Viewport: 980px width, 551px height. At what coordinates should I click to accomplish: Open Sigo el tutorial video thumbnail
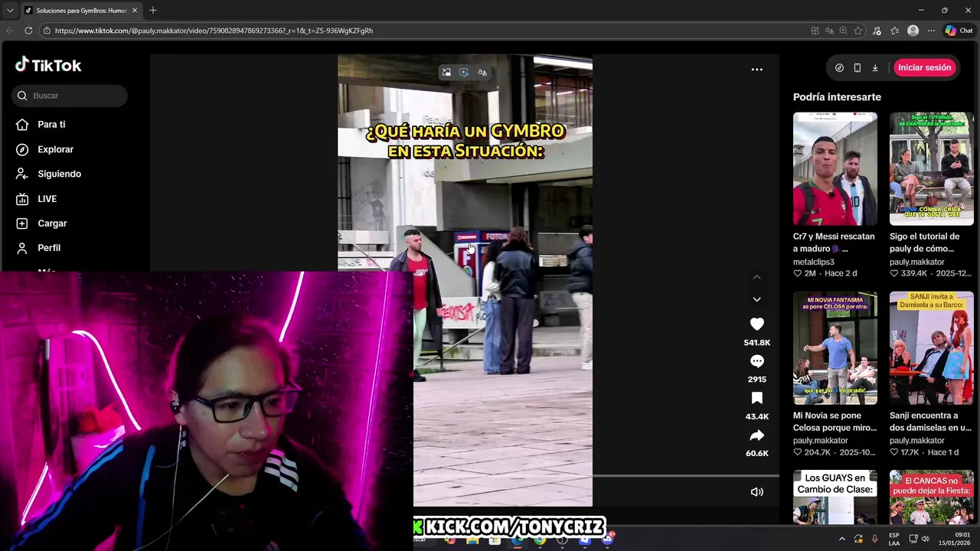pyautogui.click(x=931, y=169)
